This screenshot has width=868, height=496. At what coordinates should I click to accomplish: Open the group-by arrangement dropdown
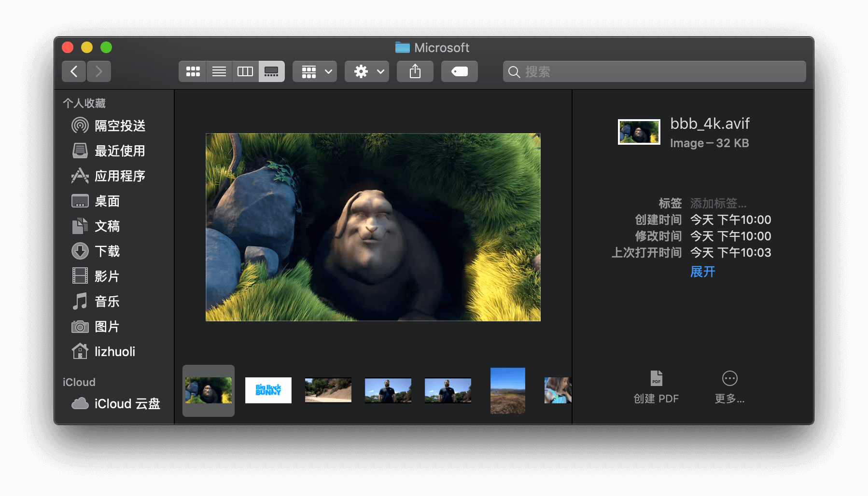coord(315,71)
